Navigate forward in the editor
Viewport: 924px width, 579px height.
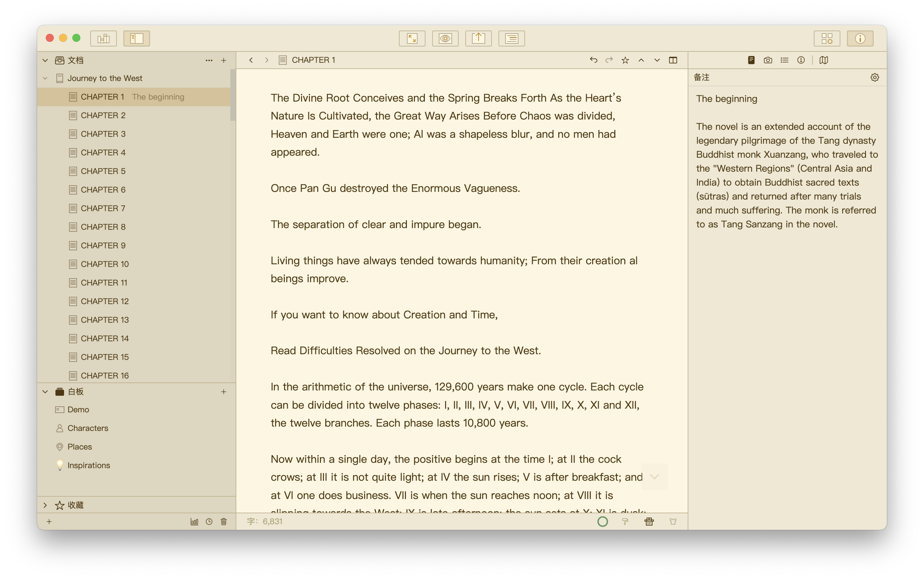267,60
